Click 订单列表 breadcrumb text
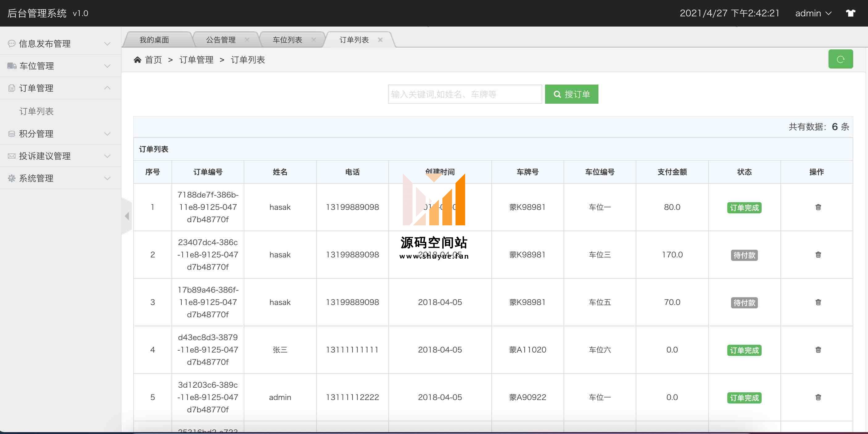The image size is (868, 434). pos(248,60)
